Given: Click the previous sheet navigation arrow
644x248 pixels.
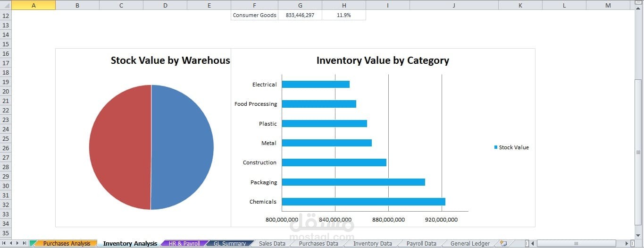Looking at the screenshot, I should point(11,243).
